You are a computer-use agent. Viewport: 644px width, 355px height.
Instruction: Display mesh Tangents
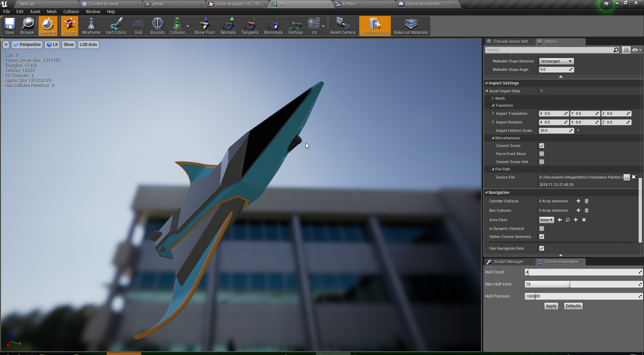pyautogui.click(x=250, y=26)
